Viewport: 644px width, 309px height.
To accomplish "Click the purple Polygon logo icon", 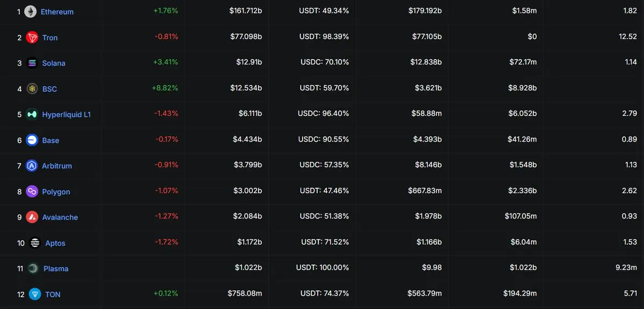I will coord(32,192).
